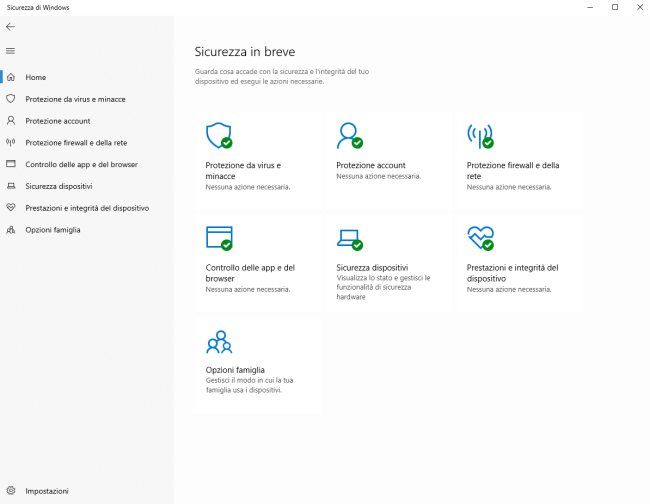Viewport: 650px width, 504px height.
Task: Select Opzioni famiglia in the sidebar
Action: coord(53,230)
